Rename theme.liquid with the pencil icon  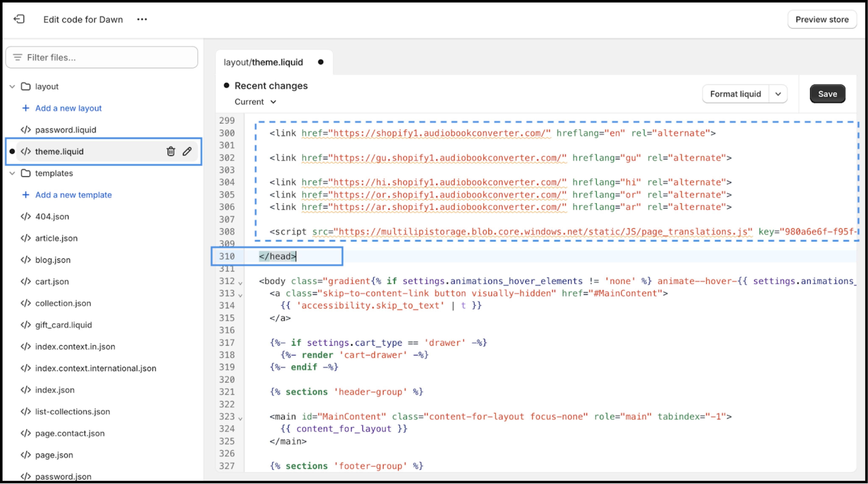187,151
